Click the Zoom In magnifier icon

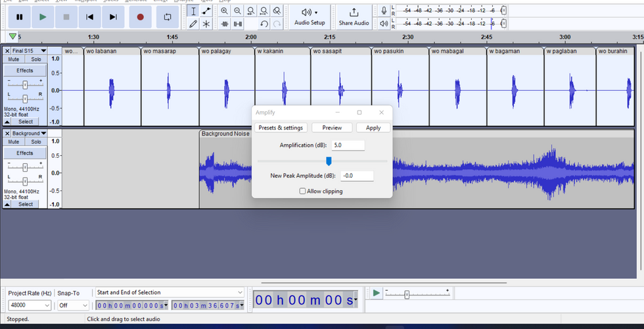(x=225, y=11)
